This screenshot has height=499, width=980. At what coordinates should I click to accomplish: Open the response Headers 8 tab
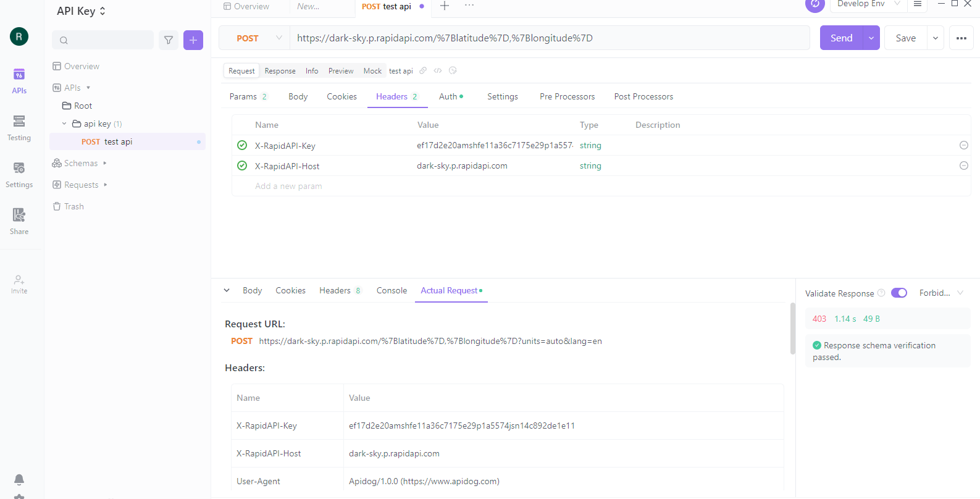pos(340,290)
